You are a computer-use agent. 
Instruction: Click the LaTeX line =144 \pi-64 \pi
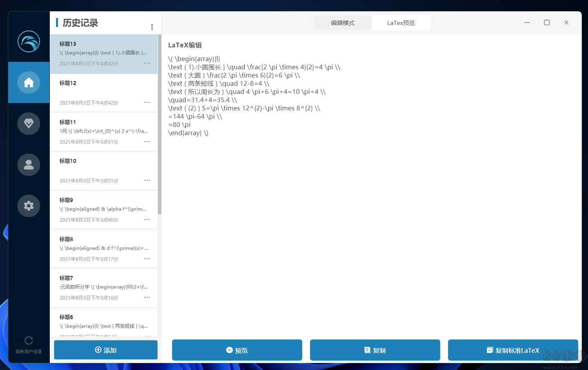coord(195,116)
